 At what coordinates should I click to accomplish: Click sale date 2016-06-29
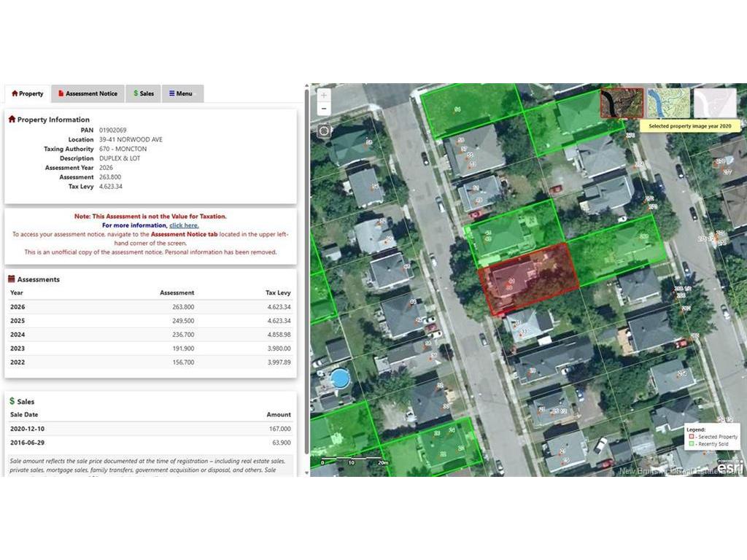pyautogui.click(x=28, y=443)
